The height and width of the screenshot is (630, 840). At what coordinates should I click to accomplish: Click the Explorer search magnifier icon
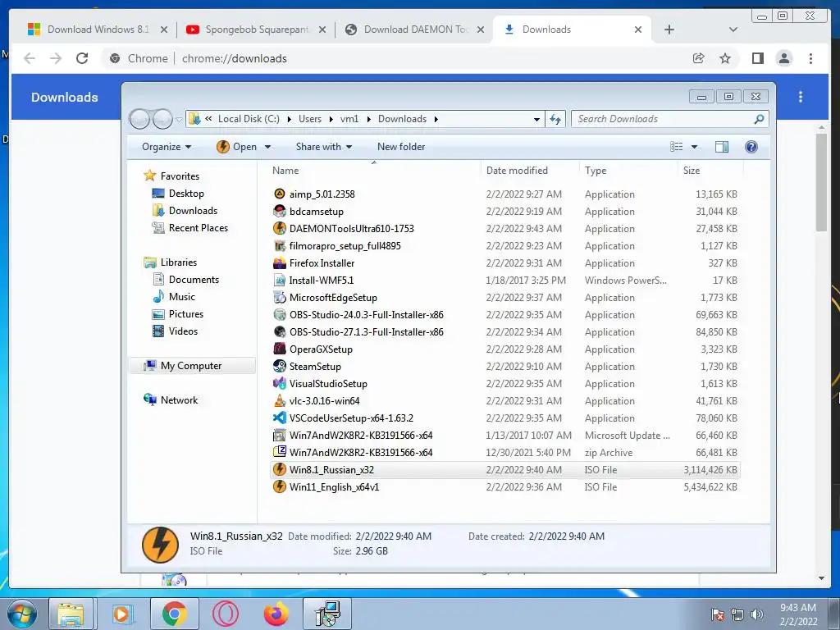(x=759, y=119)
